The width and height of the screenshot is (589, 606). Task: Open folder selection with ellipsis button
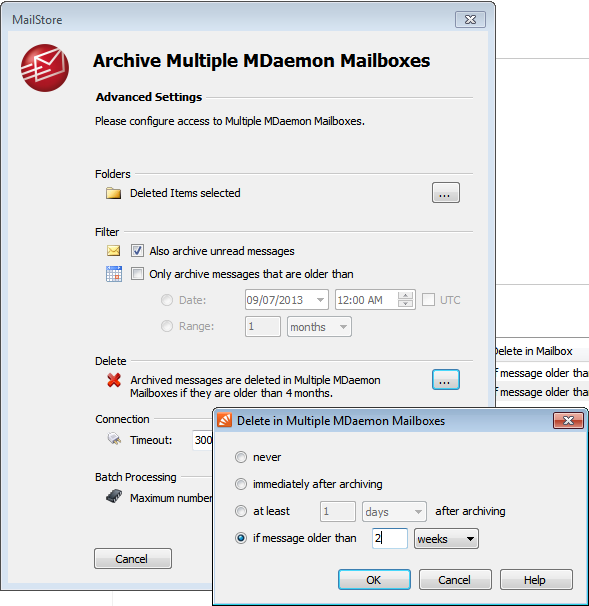click(446, 193)
